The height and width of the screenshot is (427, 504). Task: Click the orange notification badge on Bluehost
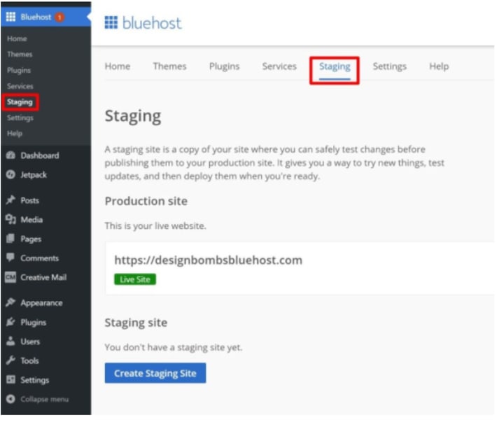point(59,17)
